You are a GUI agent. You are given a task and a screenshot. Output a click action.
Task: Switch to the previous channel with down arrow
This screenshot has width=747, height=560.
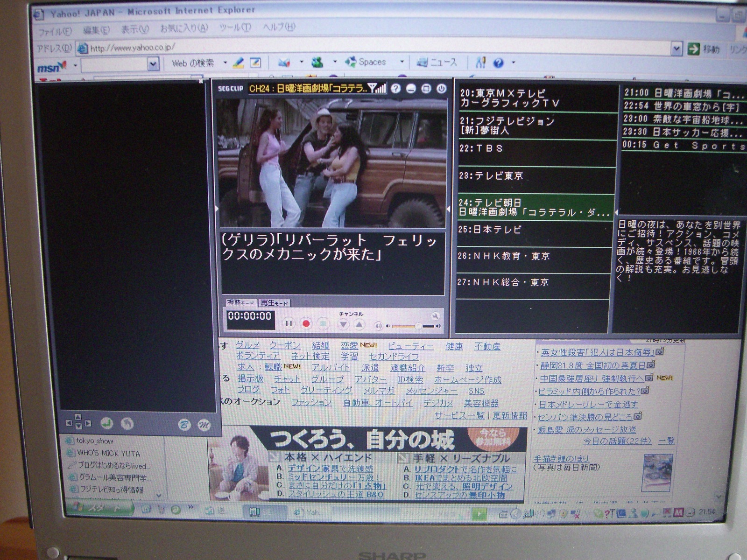344,324
